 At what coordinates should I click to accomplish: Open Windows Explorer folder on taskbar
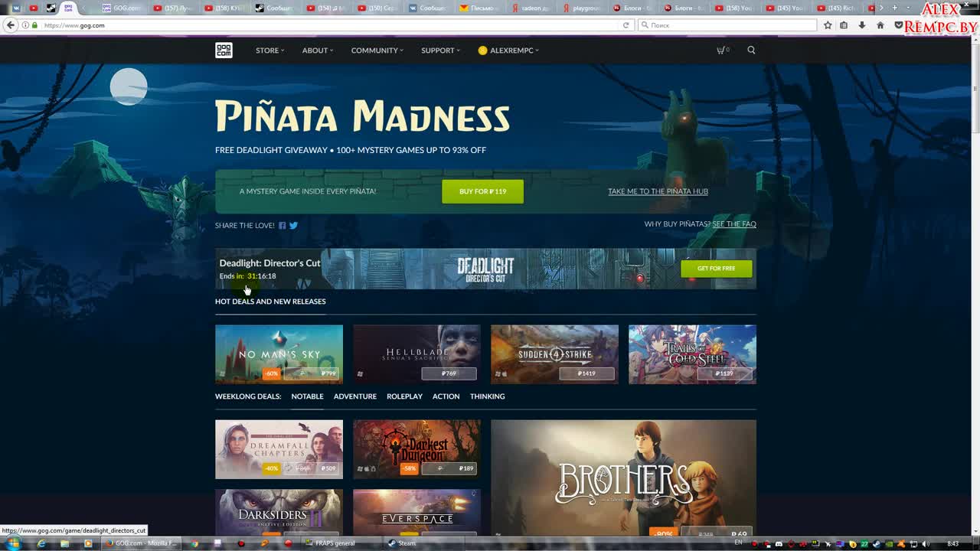point(64,543)
